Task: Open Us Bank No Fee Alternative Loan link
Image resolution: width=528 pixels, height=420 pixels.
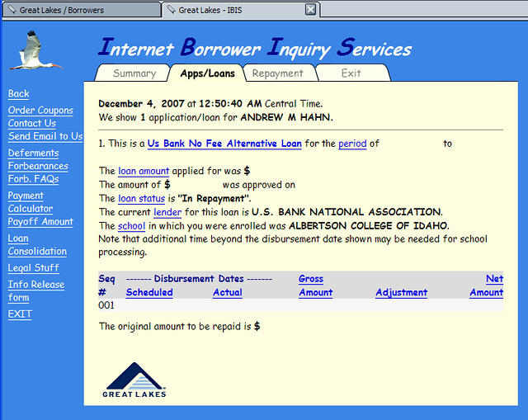Action: [224, 144]
